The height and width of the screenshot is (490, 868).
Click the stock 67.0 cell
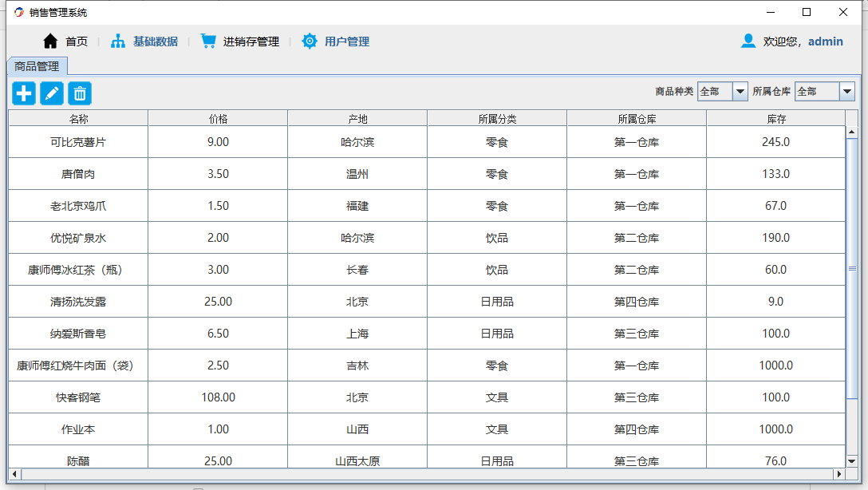pos(776,206)
